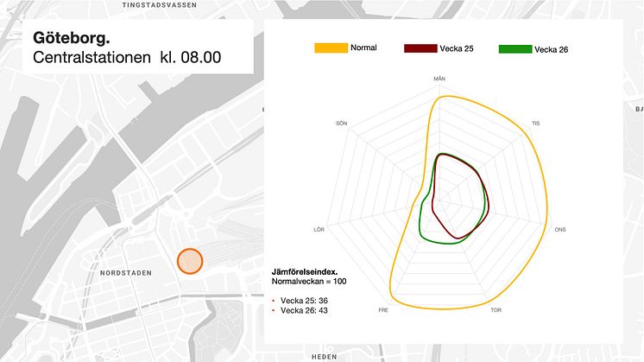Select the 'Vecka 25' legend label
This screenshot has width=644, height=362.
[457, 48]
